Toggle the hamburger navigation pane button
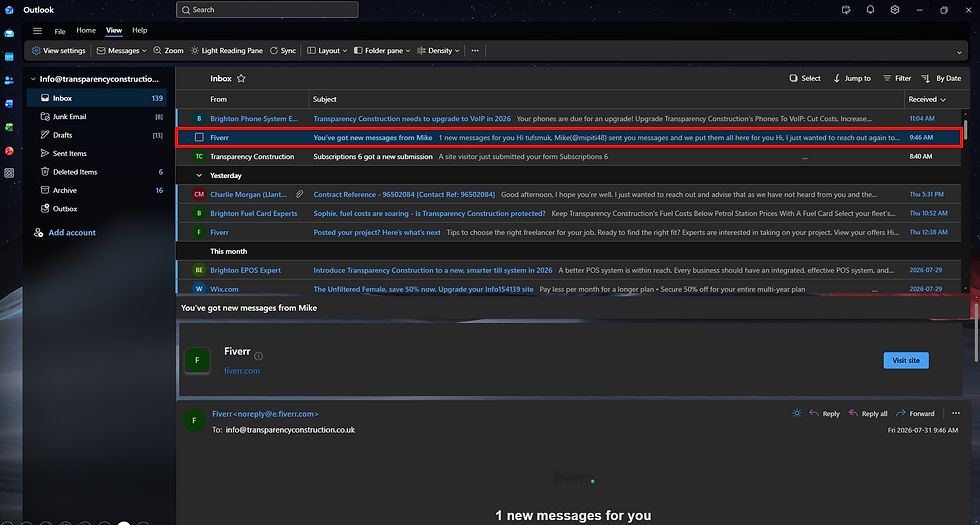The height and width of the screenshot is (525, 980). (x=38, y=31)
